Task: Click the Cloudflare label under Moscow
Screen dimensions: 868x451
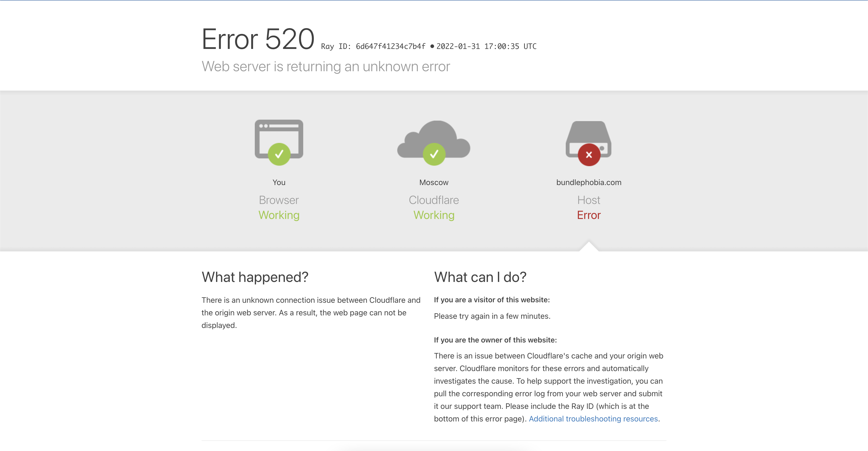Action: point(434,200)
